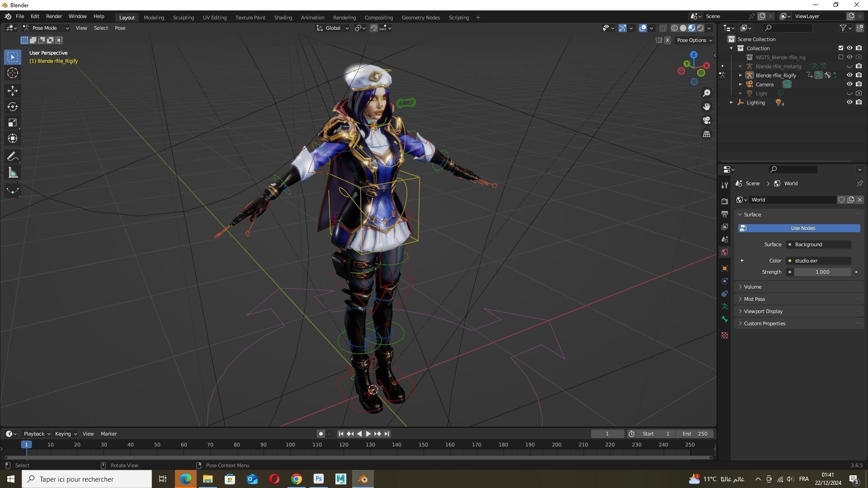
Task: Click the zoom view magnifier icon
Action: coord(707,93)
